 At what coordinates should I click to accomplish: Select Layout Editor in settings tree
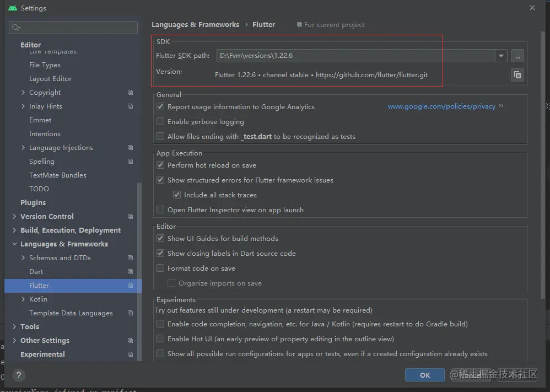pyautogui.click(x=50, y=79)
